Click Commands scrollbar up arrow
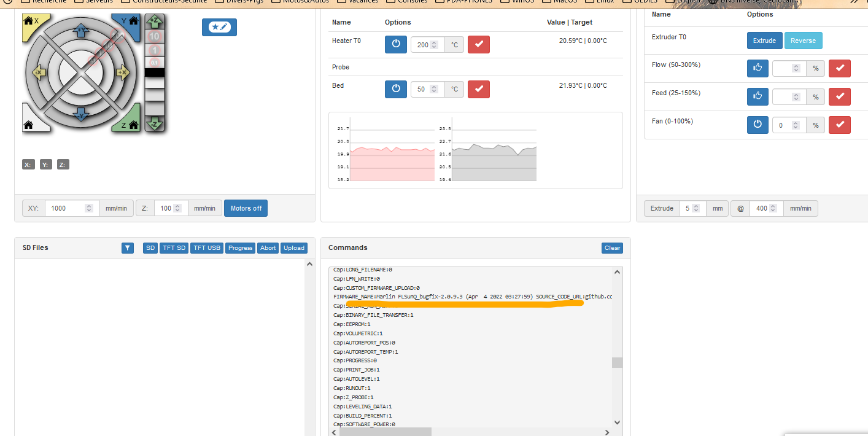 617,272
